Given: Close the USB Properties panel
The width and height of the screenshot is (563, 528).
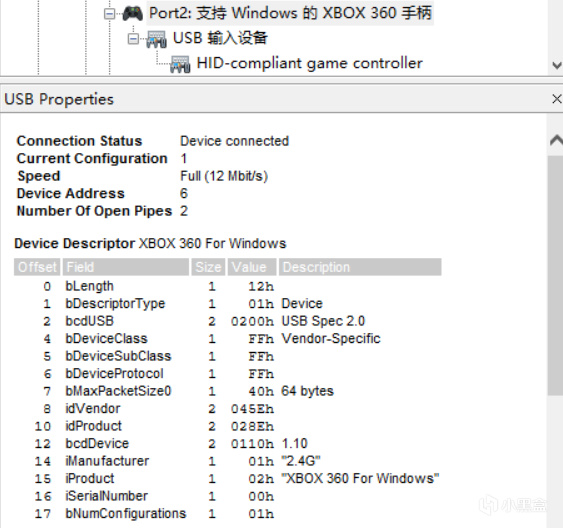Looking at the screenshot, I should (557, 99).
